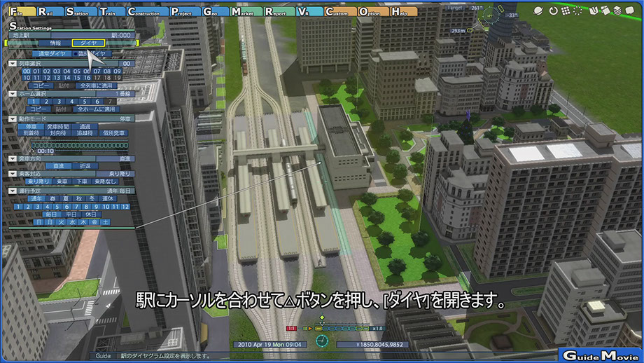The image size is (644, 363).
Task: Click the teal clock icon
Action: pyautogui.click(x=322, y=341)
